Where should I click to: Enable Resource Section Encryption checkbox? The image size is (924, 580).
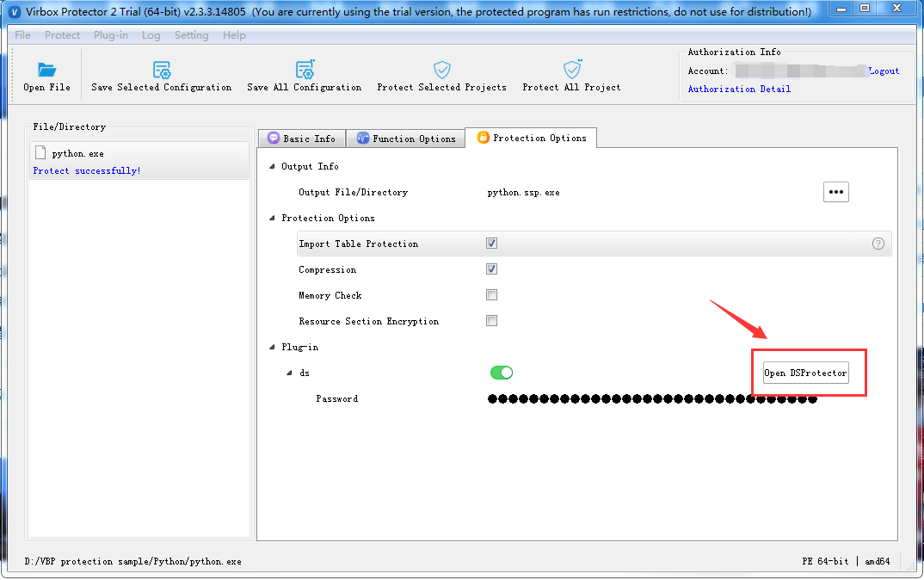tap(491, 321)
